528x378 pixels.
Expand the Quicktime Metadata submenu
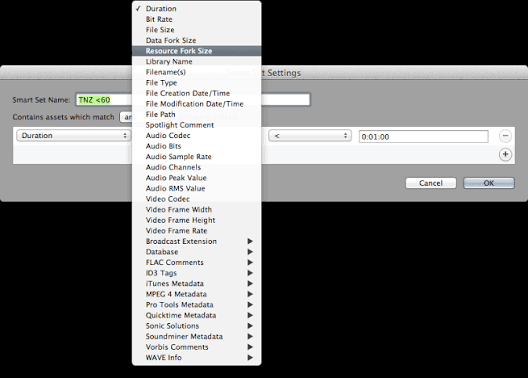tap(197, 315)
